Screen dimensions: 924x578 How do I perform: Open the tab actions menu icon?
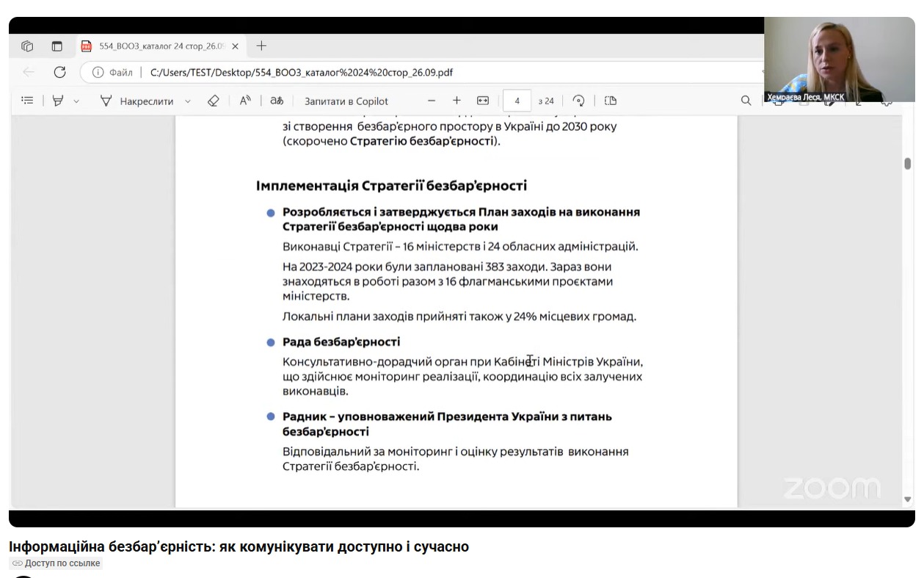pos(57,46)
